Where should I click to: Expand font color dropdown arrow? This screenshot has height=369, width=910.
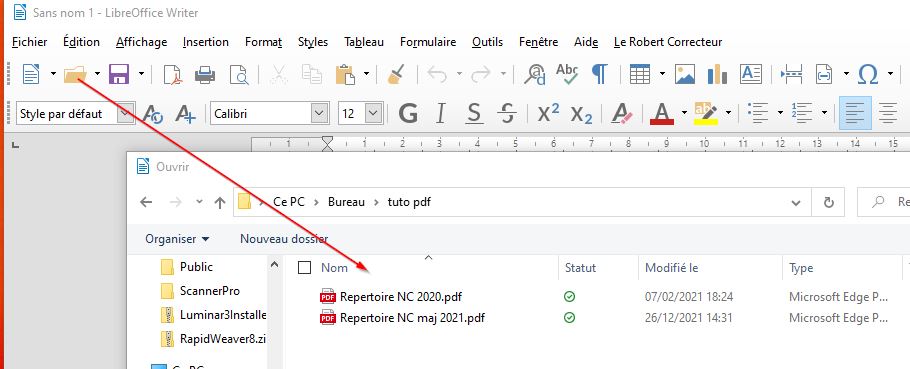tap(684, 113)
